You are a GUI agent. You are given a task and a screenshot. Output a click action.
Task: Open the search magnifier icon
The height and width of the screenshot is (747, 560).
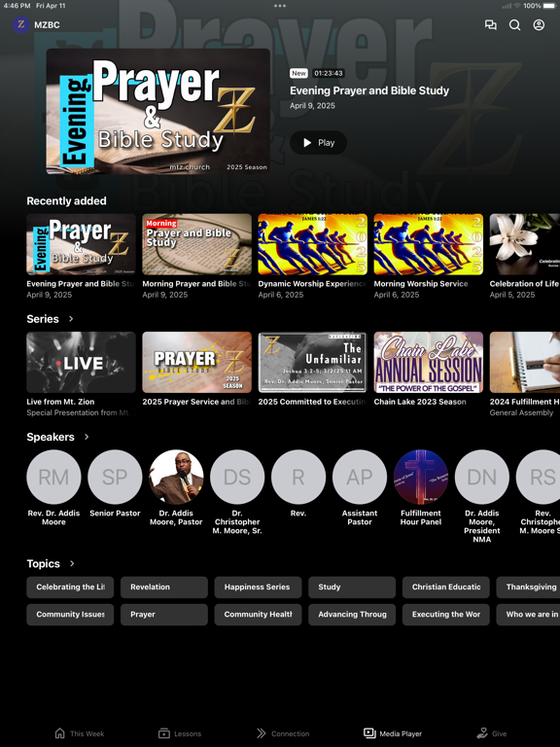click(514, 24)
